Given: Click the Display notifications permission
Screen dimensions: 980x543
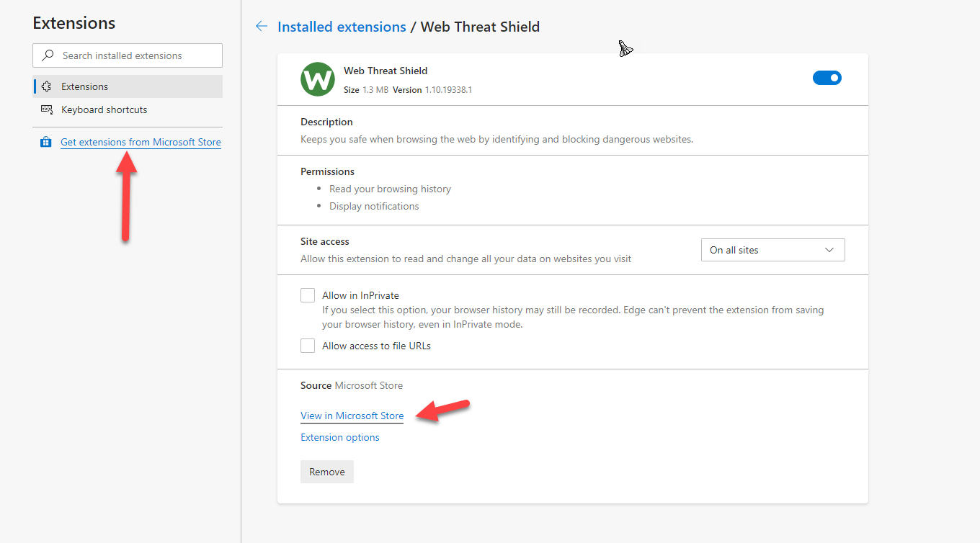Looking at the screenshot, I should click(x=374, y=206).
